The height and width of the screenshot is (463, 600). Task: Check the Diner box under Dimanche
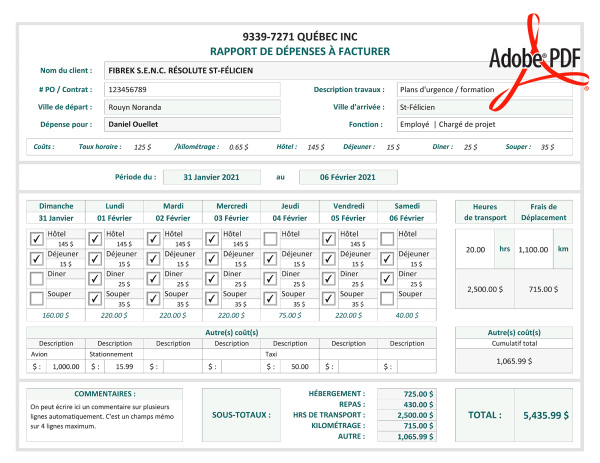click(37, 278)
